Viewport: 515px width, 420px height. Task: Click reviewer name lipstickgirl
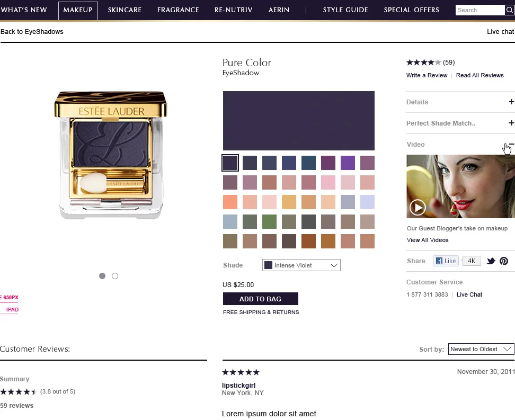coord(239,385)
